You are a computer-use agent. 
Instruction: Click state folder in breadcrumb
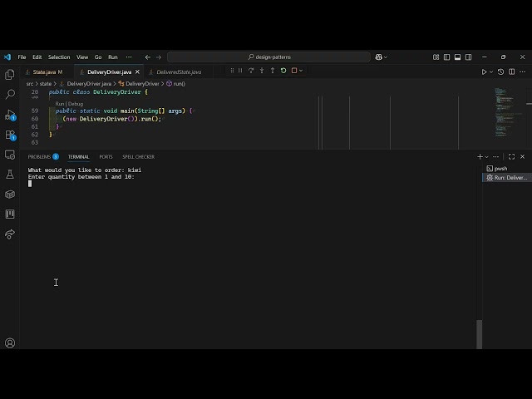click(46, 84)
